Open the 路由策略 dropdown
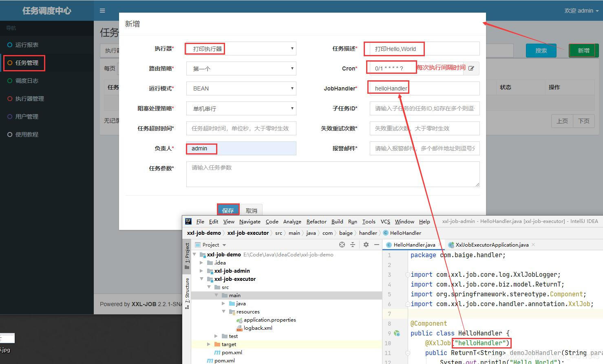The image size is (603, 364). (x=241, y=68)
